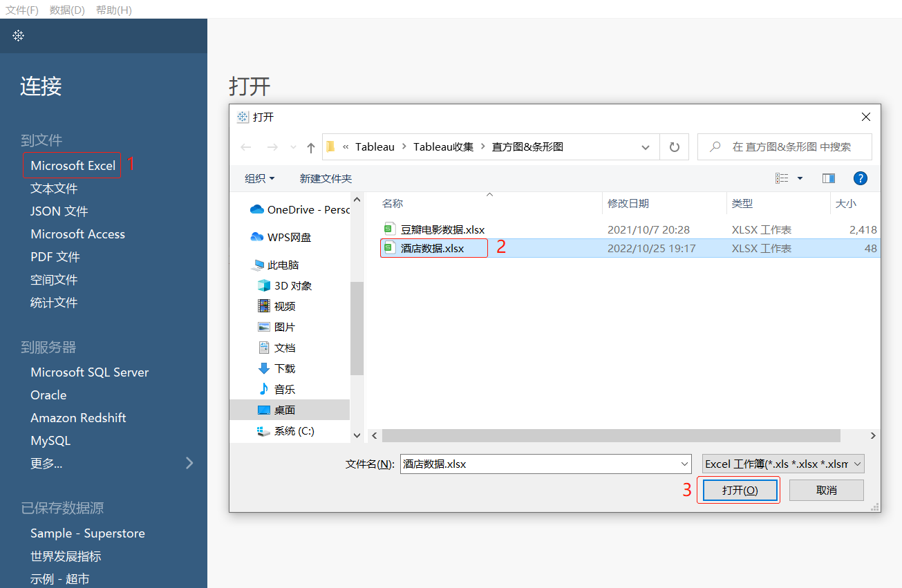Click the 视频 folder icon
This screenshot has width=902, height=588.
coord(264,306)
